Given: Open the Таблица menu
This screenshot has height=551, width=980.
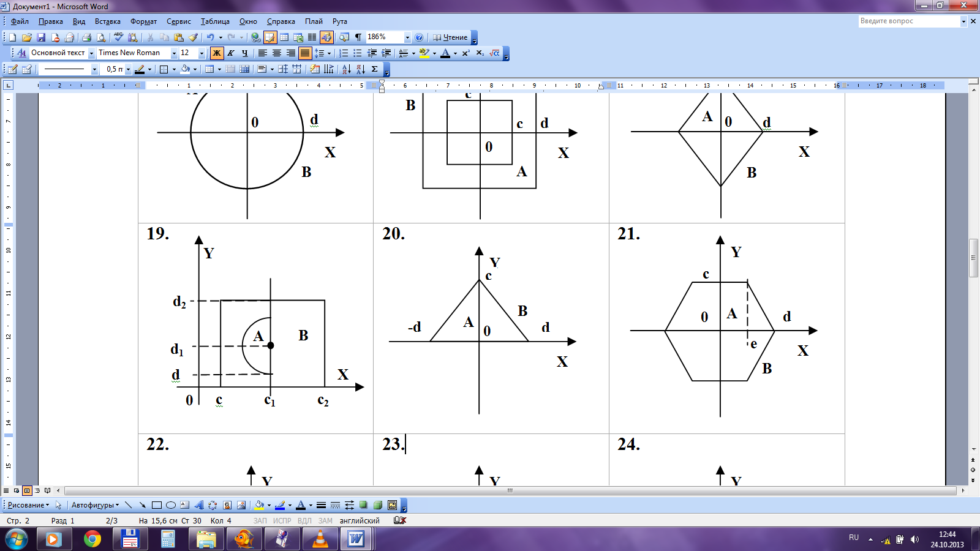Looking at the screenshot, I should click(215, 21).
